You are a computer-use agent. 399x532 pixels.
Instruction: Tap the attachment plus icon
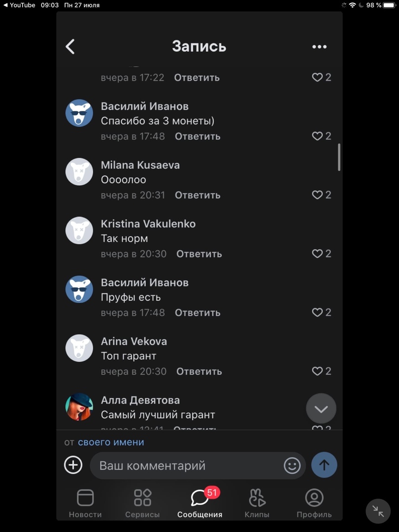click(x=73, y=465)
